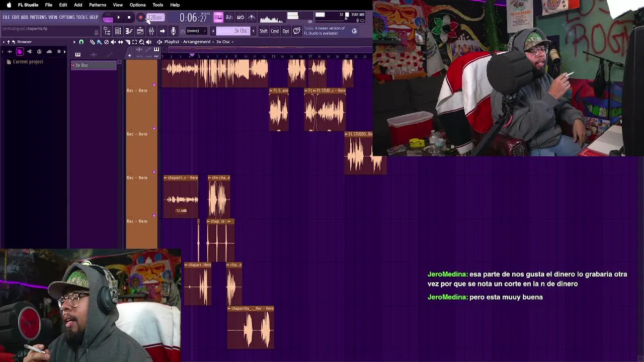Click browser audio waveform tab icon
644x362 pixels.
(x=10, y=52)
